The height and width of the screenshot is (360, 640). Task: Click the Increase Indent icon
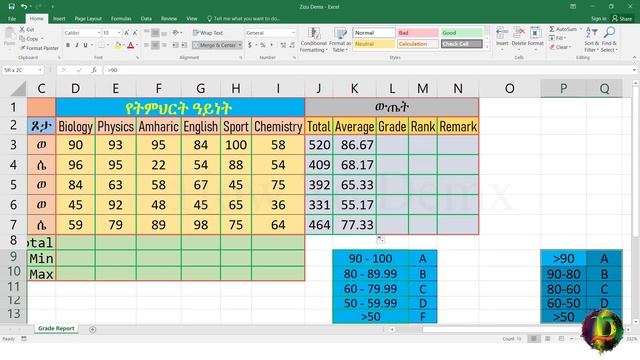(184, 45)
